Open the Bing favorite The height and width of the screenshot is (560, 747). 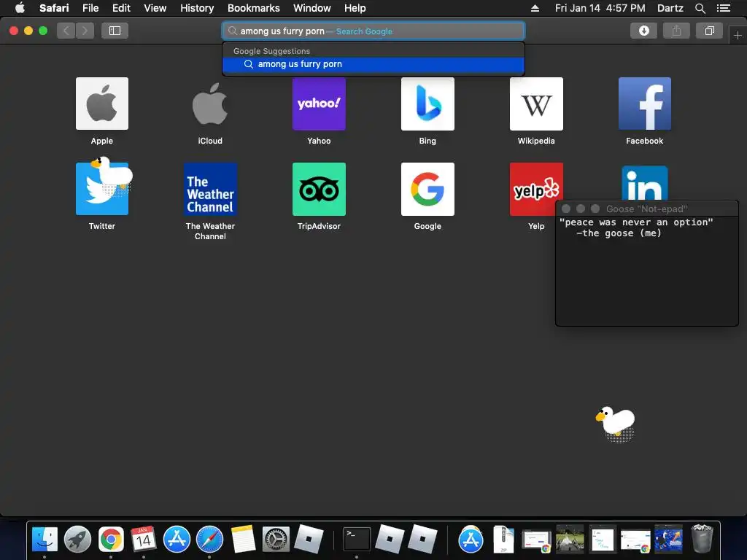(427, 104)
